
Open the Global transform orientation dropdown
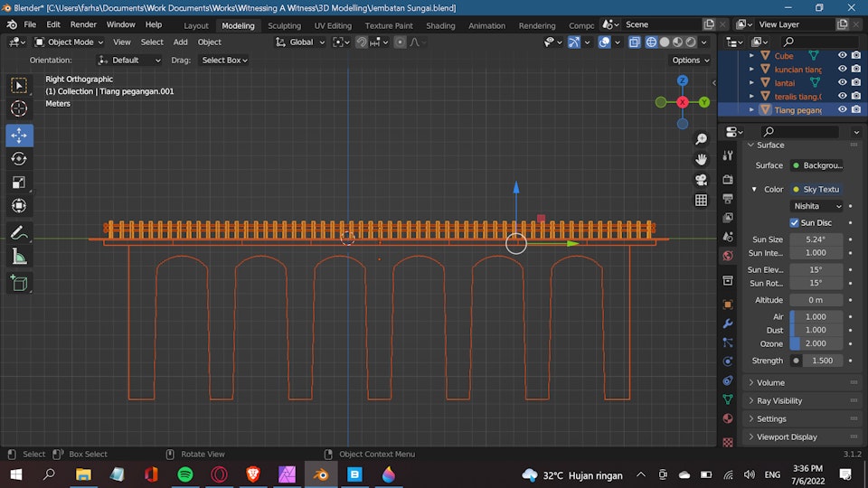[300, 42]
